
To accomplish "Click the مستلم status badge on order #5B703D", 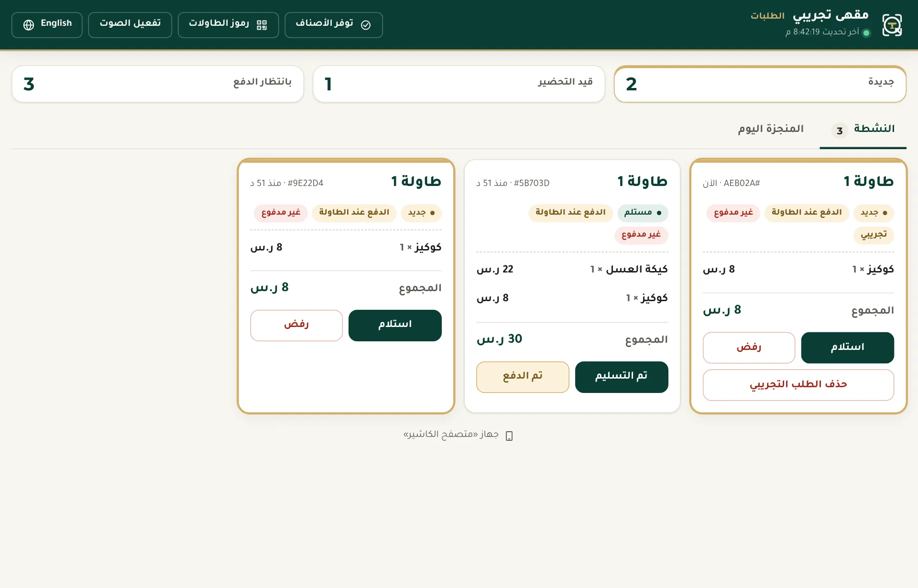I will [643, 213].
